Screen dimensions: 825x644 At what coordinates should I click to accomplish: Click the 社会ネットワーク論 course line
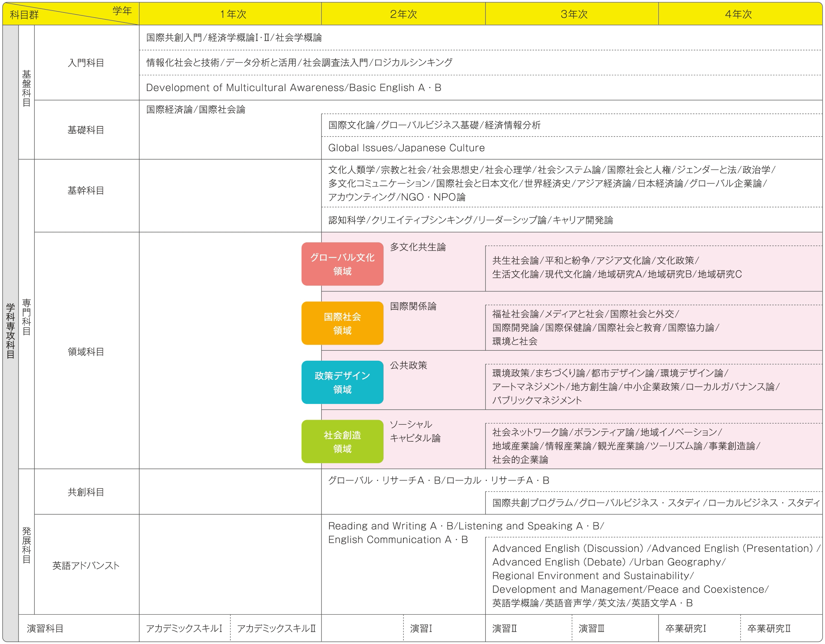pos(607,432)
